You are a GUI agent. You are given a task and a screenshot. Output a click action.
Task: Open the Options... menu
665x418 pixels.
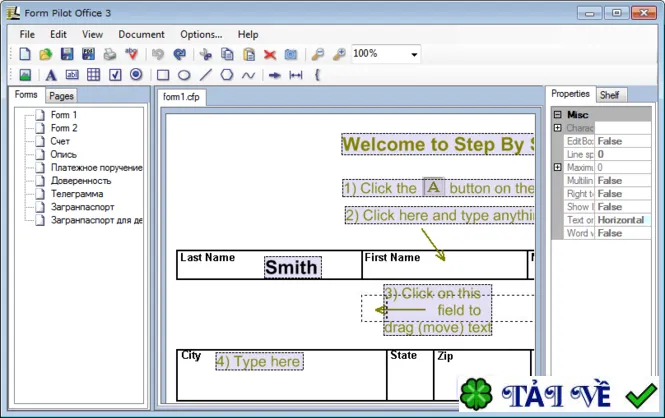click(x=201, y=34)
